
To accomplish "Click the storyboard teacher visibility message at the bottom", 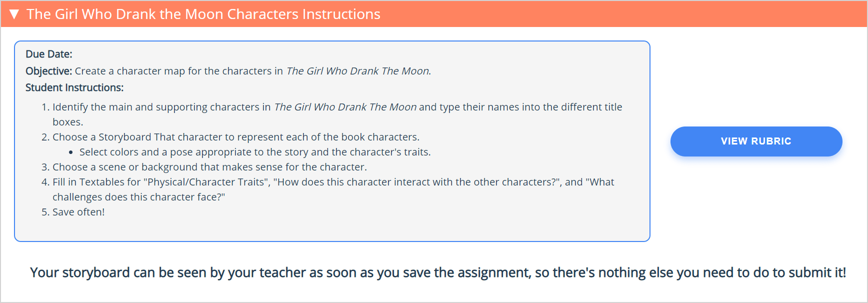I will 438,272.
